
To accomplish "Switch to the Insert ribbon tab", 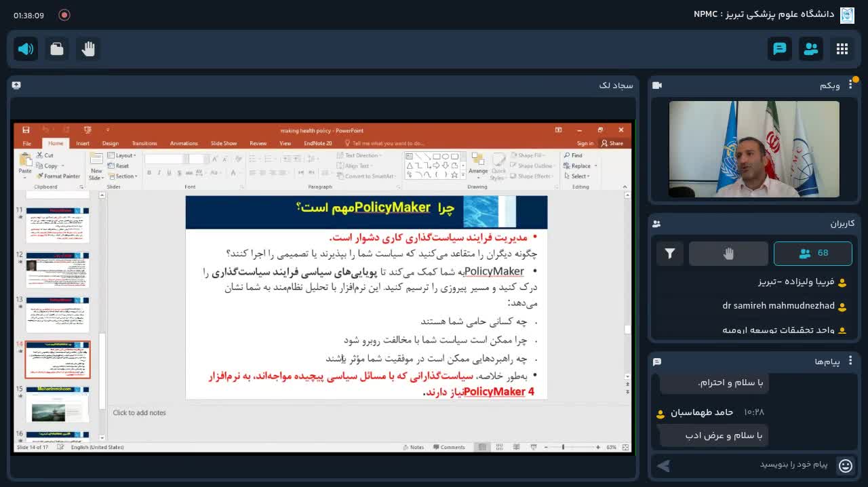I will point(83,144).
